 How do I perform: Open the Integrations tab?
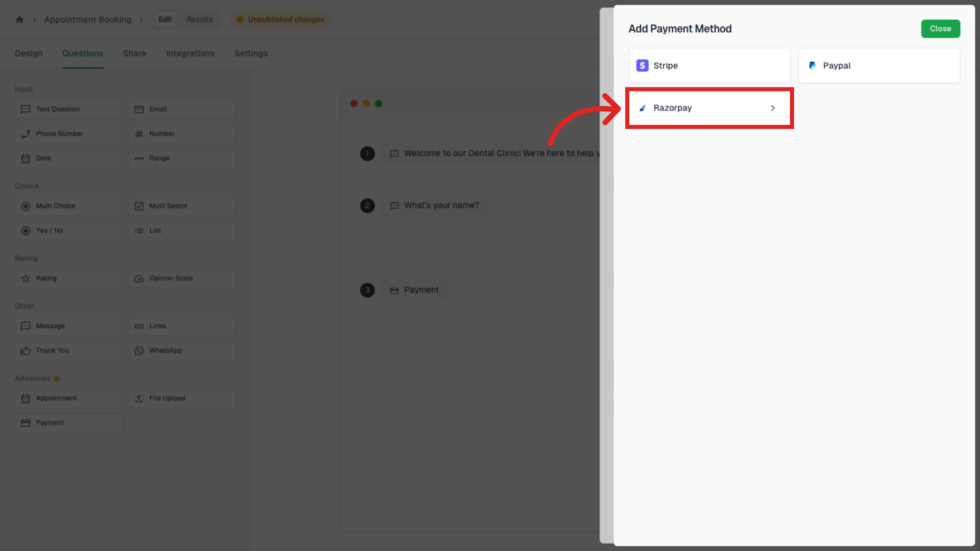point(190,53)
